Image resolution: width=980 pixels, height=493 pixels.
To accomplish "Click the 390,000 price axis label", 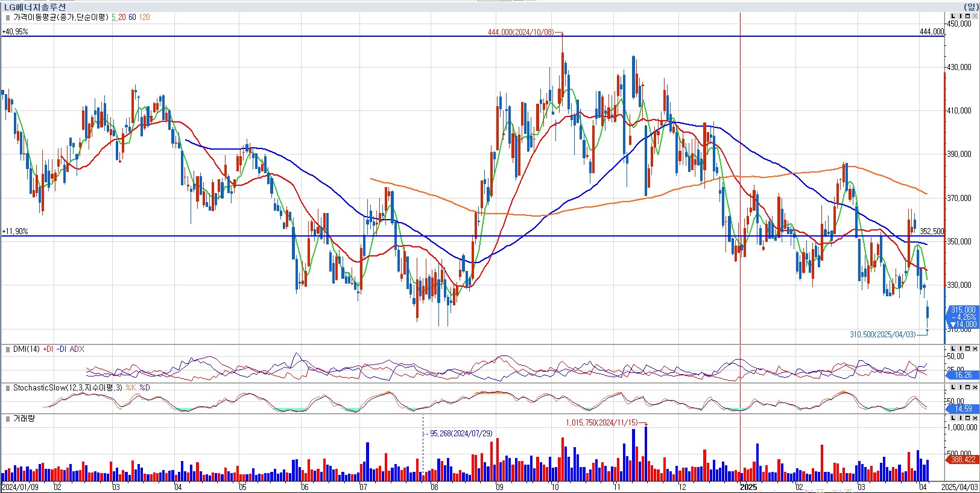I will (959, 154).
